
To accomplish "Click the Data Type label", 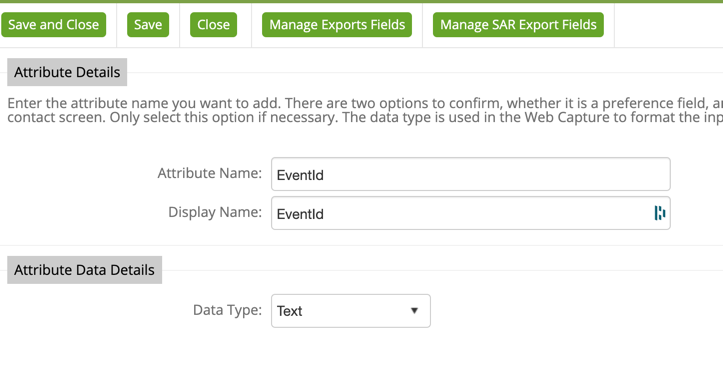I will click(x=227, y=310).
